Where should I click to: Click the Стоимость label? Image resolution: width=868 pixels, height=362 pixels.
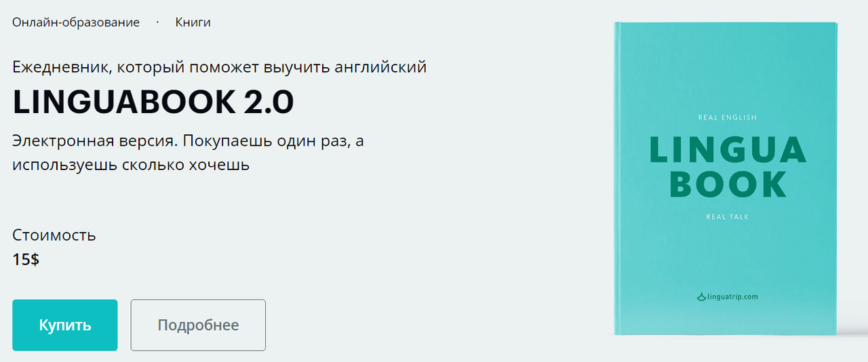point(54,235)
